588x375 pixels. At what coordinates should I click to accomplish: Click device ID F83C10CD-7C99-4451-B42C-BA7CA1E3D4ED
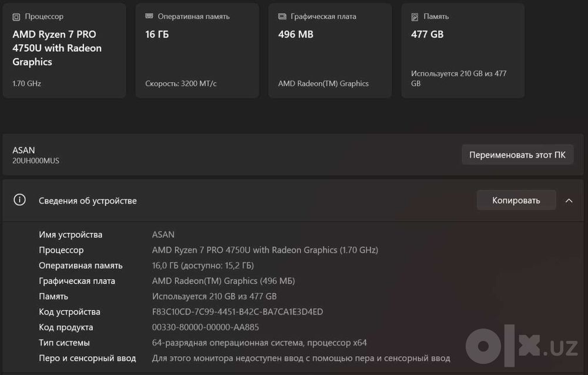[238, 312]
